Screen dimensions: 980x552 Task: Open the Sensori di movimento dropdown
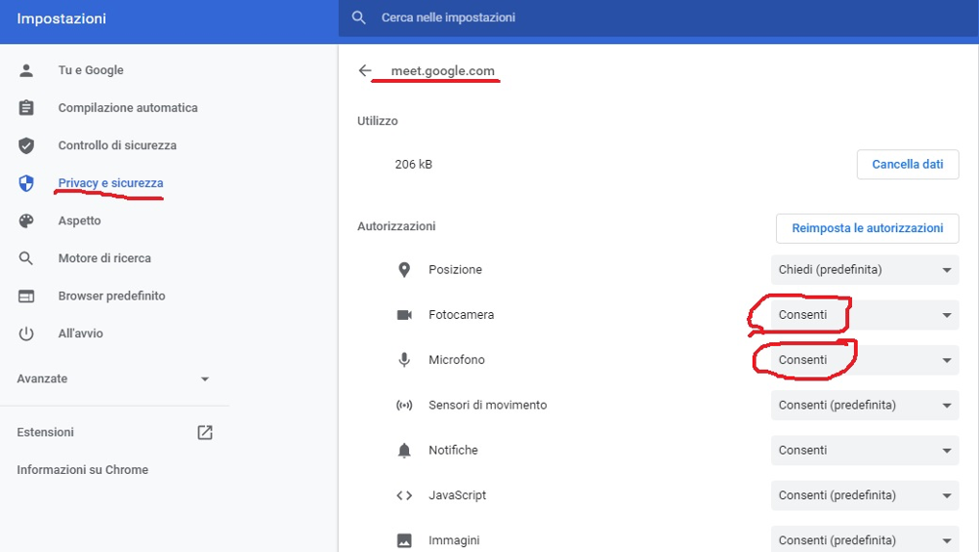click(x=865, y=406)
